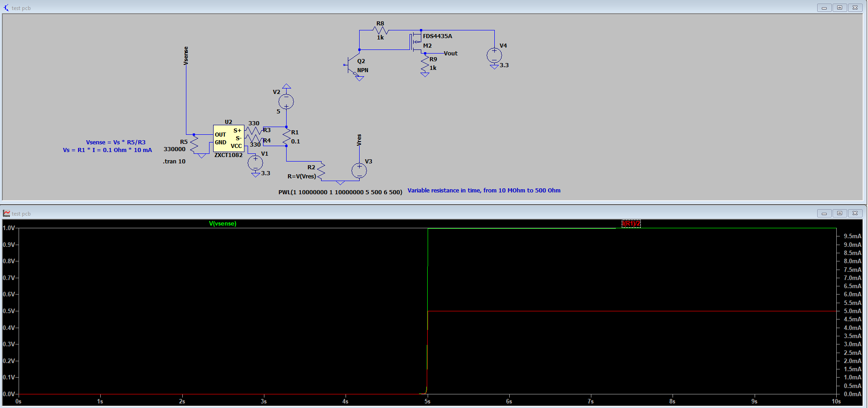
Task: Click the R9 1k resistor symbol
Action: click(x=425, y=63)
